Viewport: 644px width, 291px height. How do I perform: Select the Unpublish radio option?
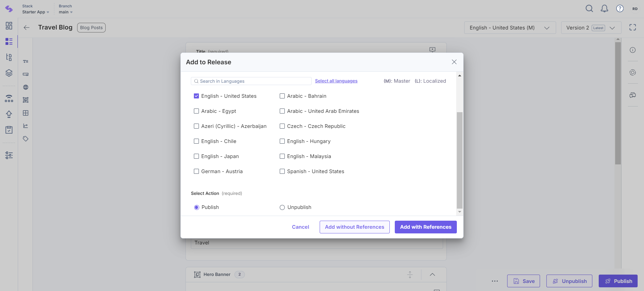tap(282, 208)
